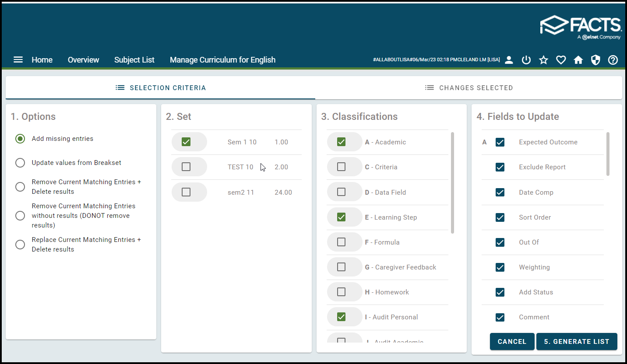The width and height of the screenshot is (627, 364).
Task: Click the Cancel button
Action: pyautogui.click(x=512, y=342)
